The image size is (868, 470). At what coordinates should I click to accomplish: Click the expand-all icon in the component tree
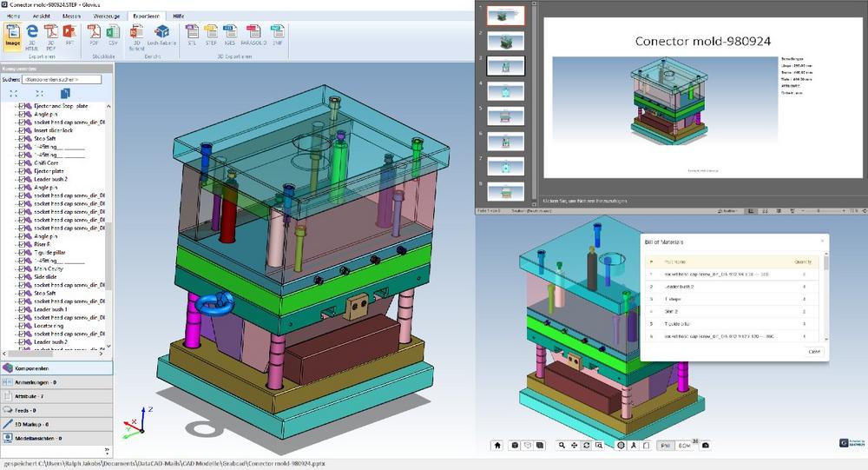click(x=14, y=93)
